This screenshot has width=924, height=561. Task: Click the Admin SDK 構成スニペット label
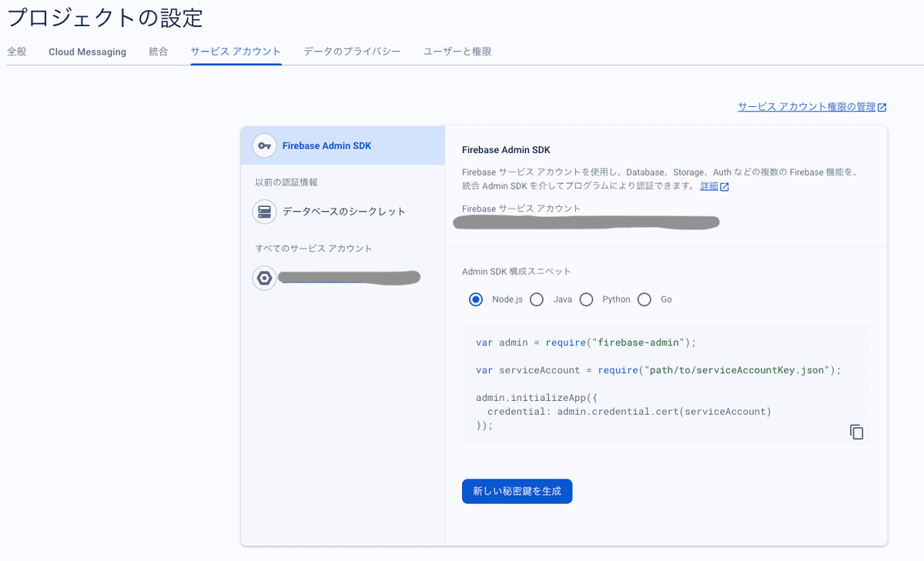point(517,272)
